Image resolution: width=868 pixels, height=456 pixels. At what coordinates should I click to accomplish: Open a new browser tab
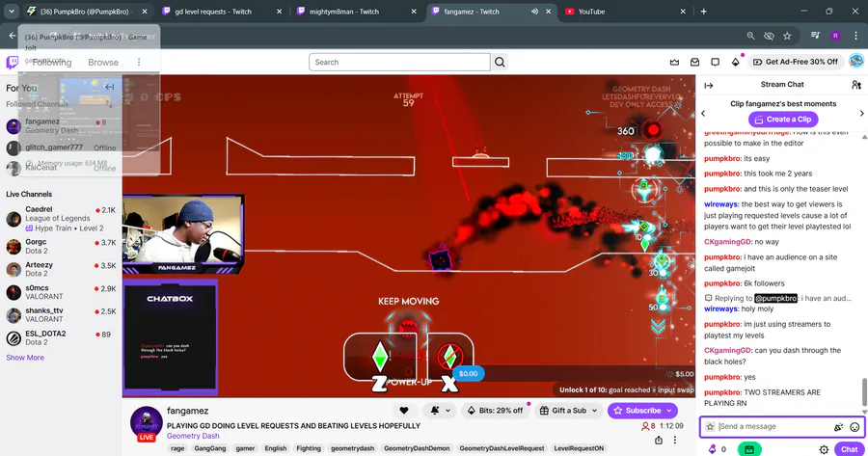pos(704,11)
